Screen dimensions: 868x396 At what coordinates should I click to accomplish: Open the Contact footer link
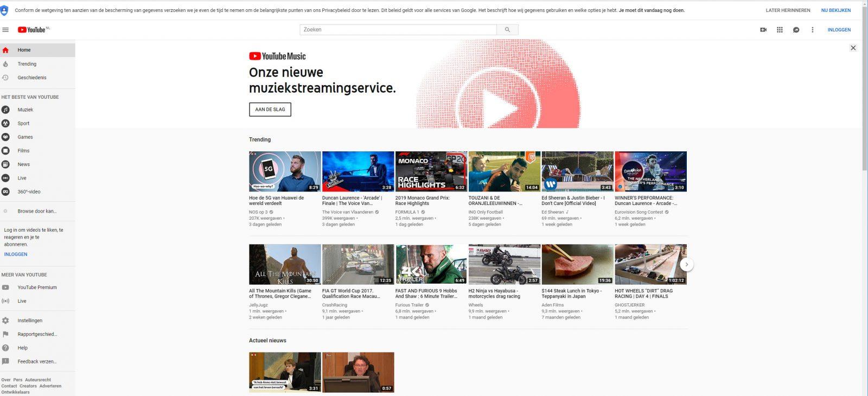click(x=9, y=386)
